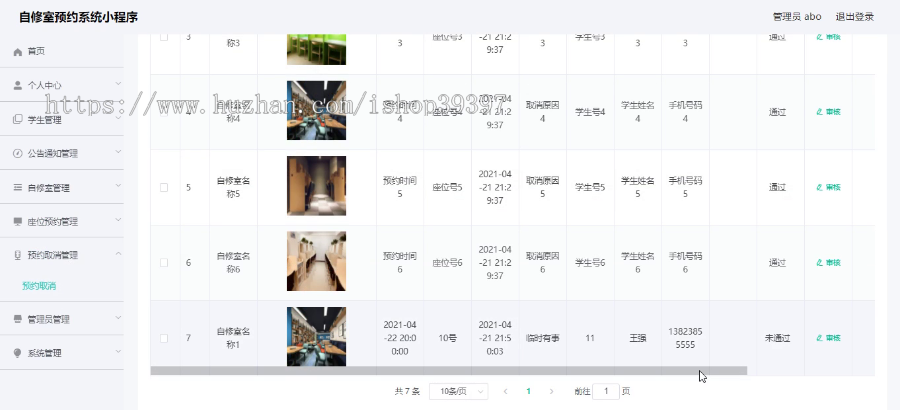The image size is (900, 410).
Task: Click the phone number 13823855555
Action: click(x=685, y=338)
